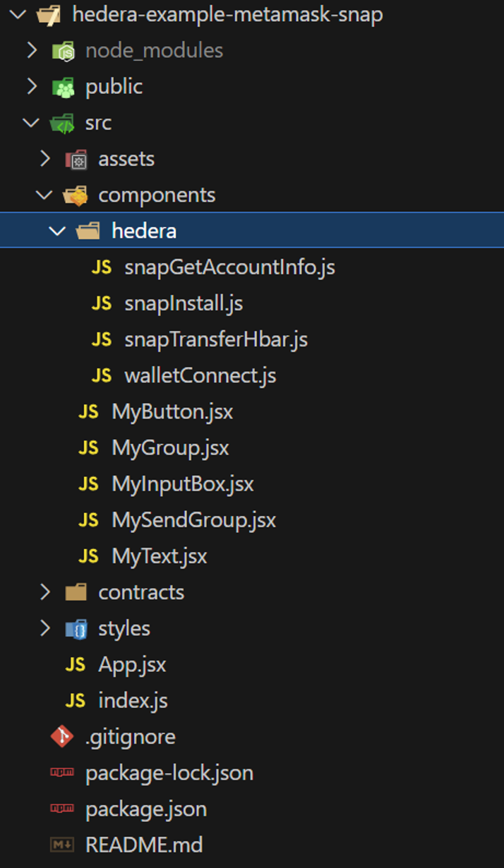
Task: Click the JS icon beside MyButton.jsx
Action: (x=89, y=411)
